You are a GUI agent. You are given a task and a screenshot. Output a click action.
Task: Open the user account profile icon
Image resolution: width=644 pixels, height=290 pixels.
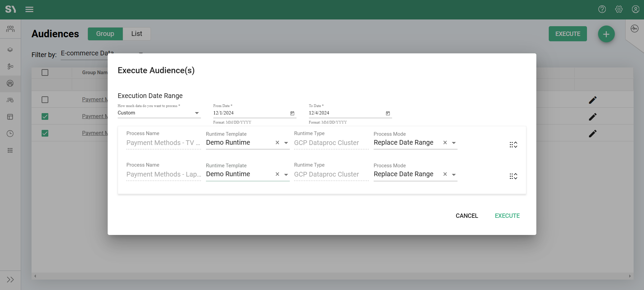tap(635, 9)
